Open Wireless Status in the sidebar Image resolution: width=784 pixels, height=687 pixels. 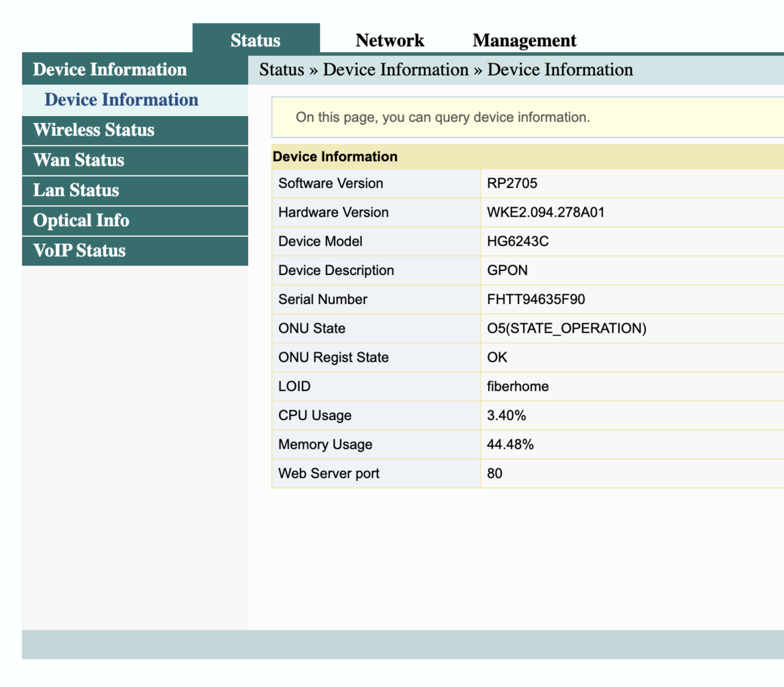coord(94,130)
